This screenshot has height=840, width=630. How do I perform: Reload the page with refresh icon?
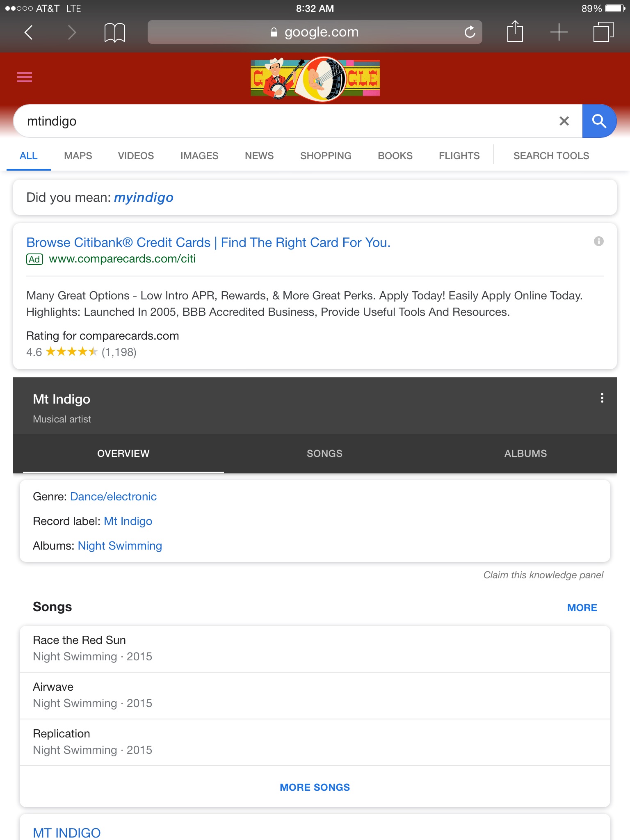pos(470,32)
